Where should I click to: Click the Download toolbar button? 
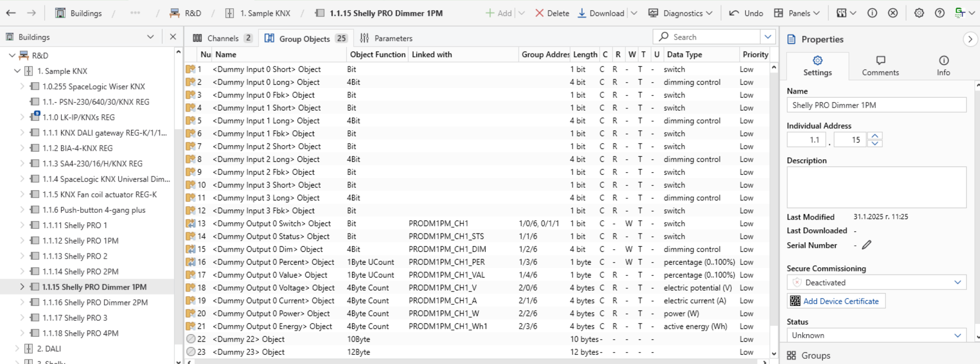coord(601,13)
